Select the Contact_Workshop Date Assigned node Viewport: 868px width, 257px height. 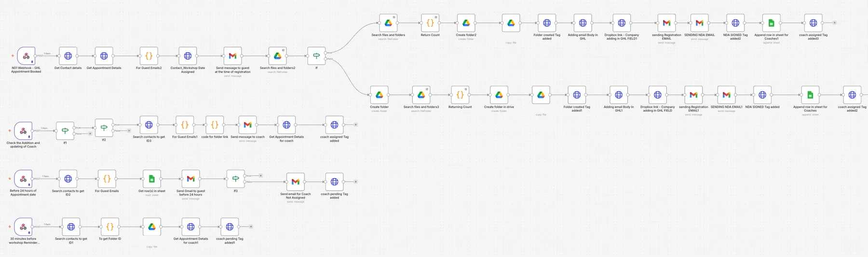coord(188,56)
